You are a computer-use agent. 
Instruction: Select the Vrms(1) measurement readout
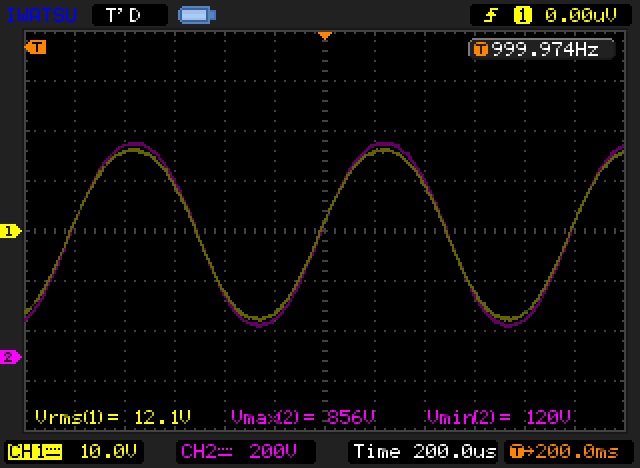point(112,416)
